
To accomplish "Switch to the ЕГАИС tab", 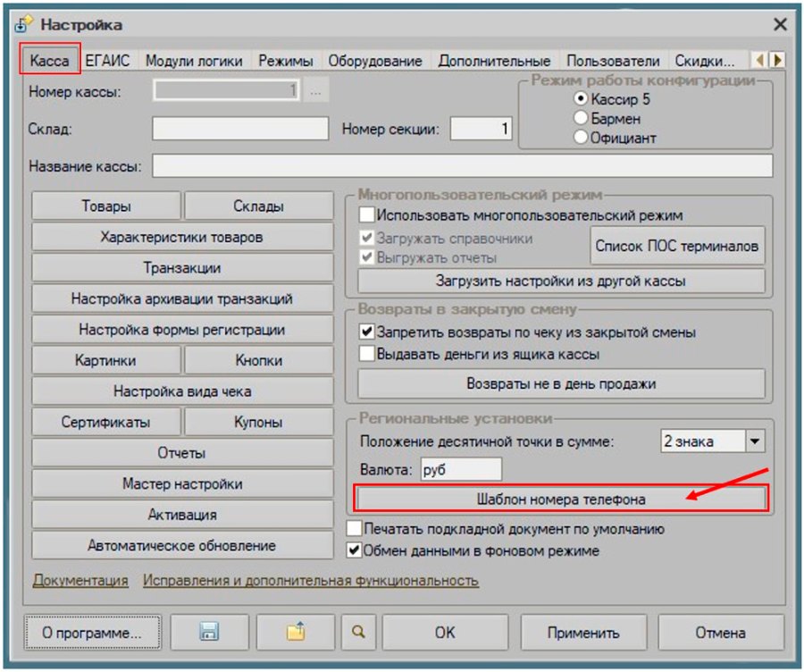I will [107, 61].
